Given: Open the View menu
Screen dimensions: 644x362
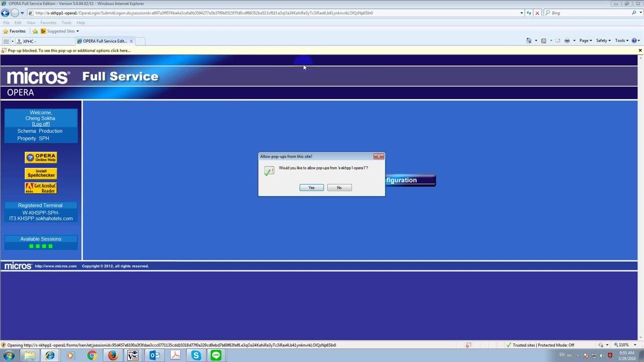Looking at the screenshot, I should point(31,23).
